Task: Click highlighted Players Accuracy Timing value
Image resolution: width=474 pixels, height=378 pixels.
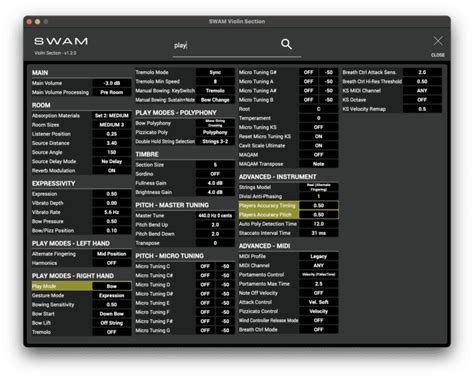Action: tap(319, 205)
